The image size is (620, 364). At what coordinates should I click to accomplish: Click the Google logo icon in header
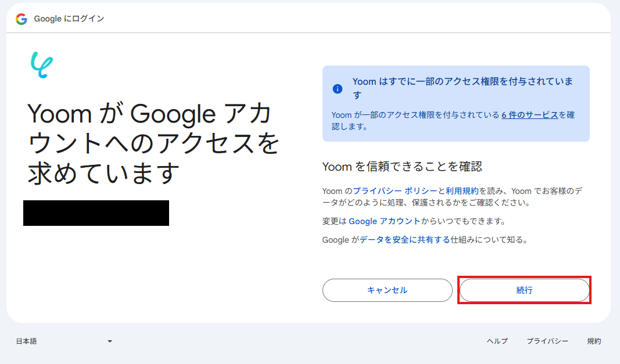(x=21, y=19)
